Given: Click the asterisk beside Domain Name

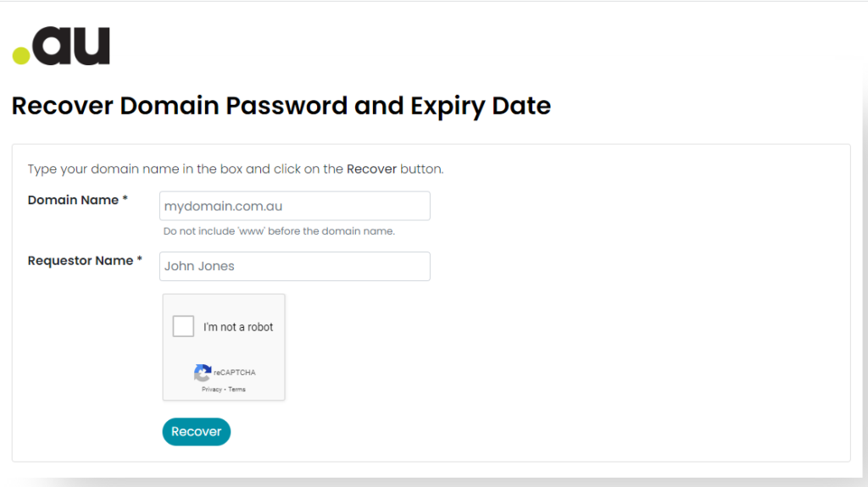Looking at the screenshot, I should (x=125, y=198).
